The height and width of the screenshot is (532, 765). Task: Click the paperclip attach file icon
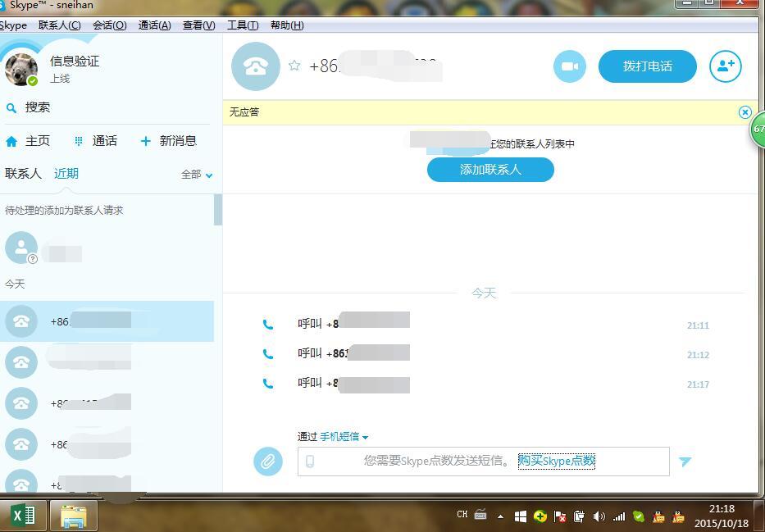pos(267,461)
